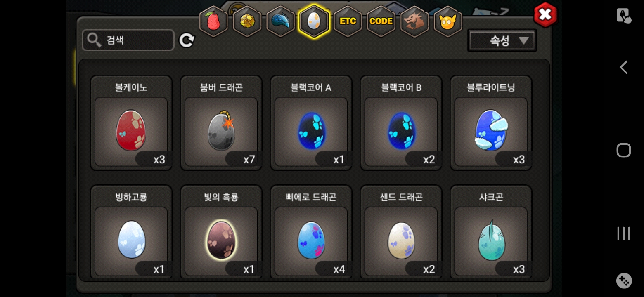
Task: Select the 샤크곤 teal egg
Action: coord(491,233)
